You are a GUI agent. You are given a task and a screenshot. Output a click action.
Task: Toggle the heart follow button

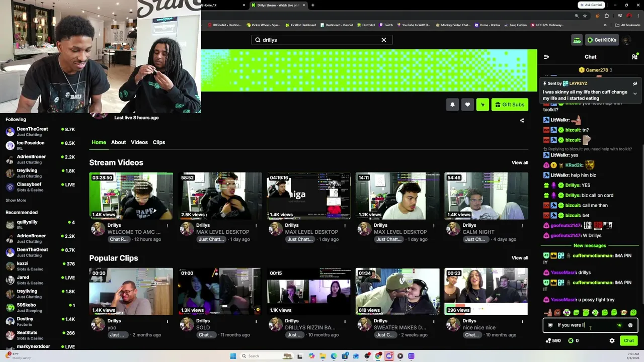pyautogui.click(x=467, y=105)
